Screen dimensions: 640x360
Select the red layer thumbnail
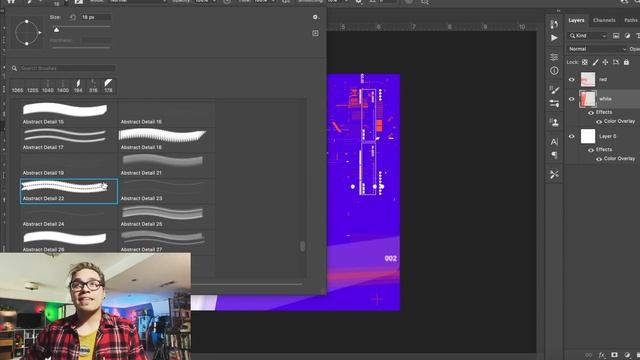588,80
